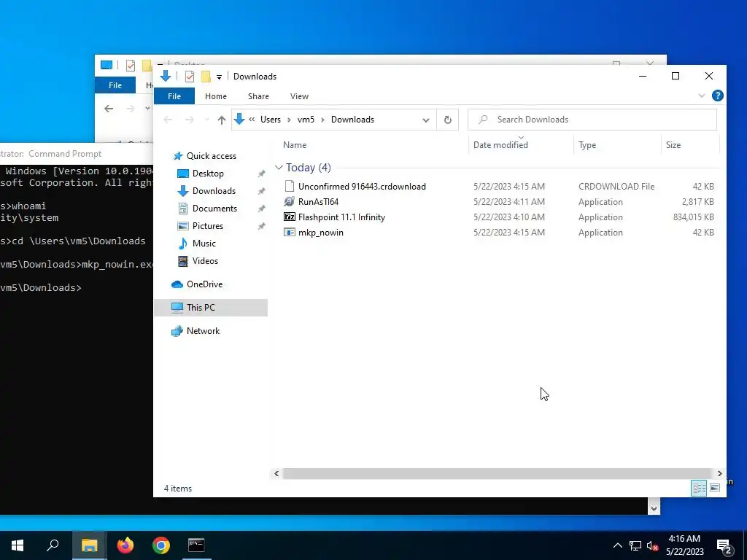Select Quick access in navigation pane
The image size is (747, 560).
(211, 156)
